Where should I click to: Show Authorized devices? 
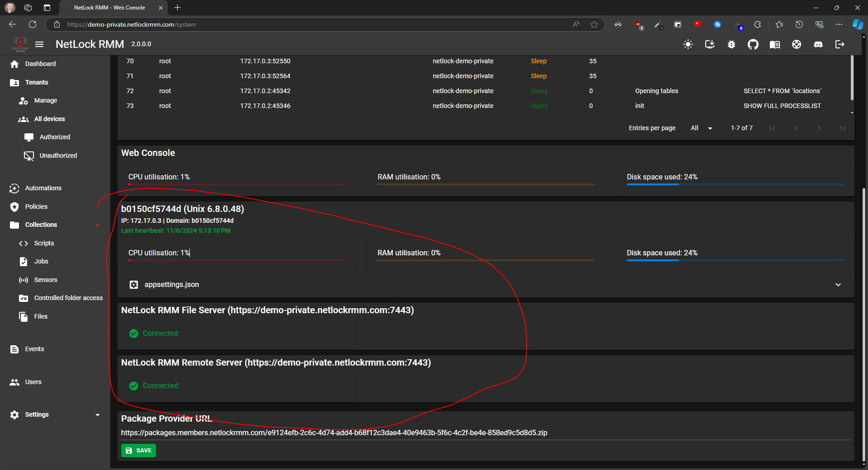(55, 137)
